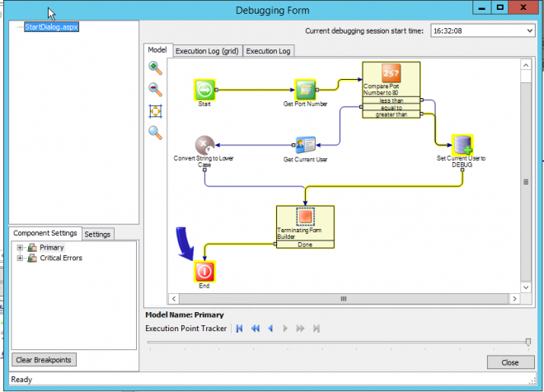The width and height of the screenshot is (544, 392).
Task: Click the Clear Breakpoints button
Action: click(x=44, y=360)
